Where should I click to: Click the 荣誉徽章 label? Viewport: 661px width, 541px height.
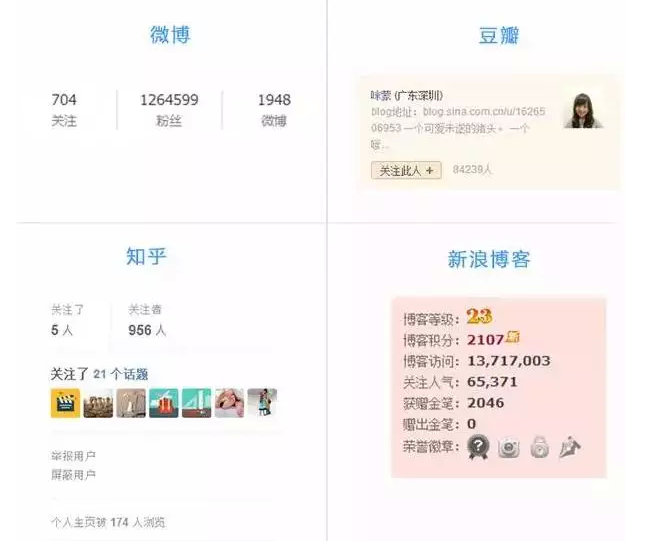tap(431, 446)
